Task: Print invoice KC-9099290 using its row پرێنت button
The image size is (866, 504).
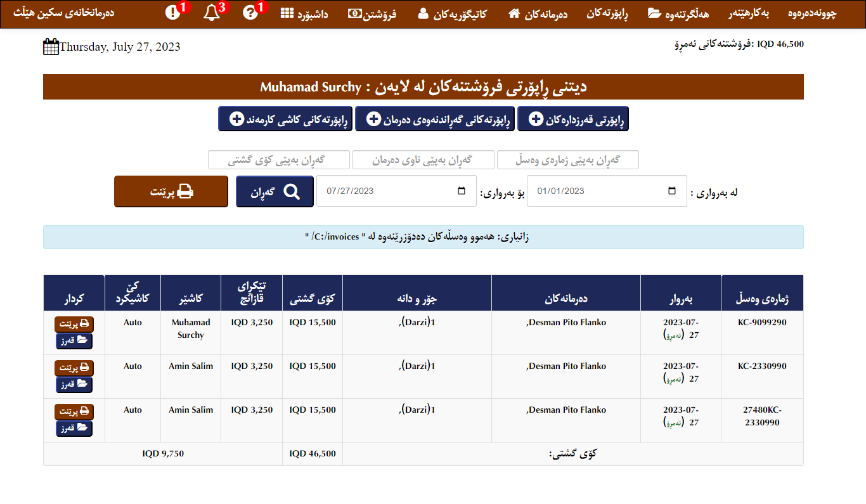Action: [74, 325]
